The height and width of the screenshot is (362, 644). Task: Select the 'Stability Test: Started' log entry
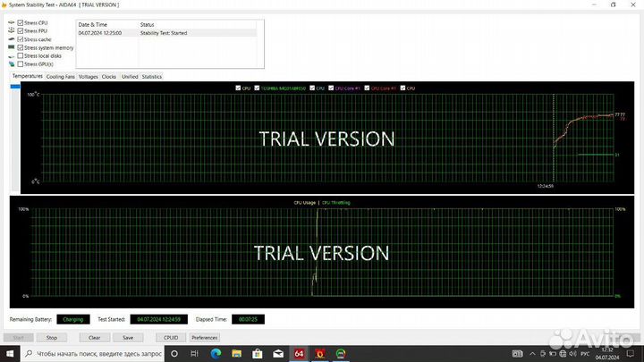[166, 33]
